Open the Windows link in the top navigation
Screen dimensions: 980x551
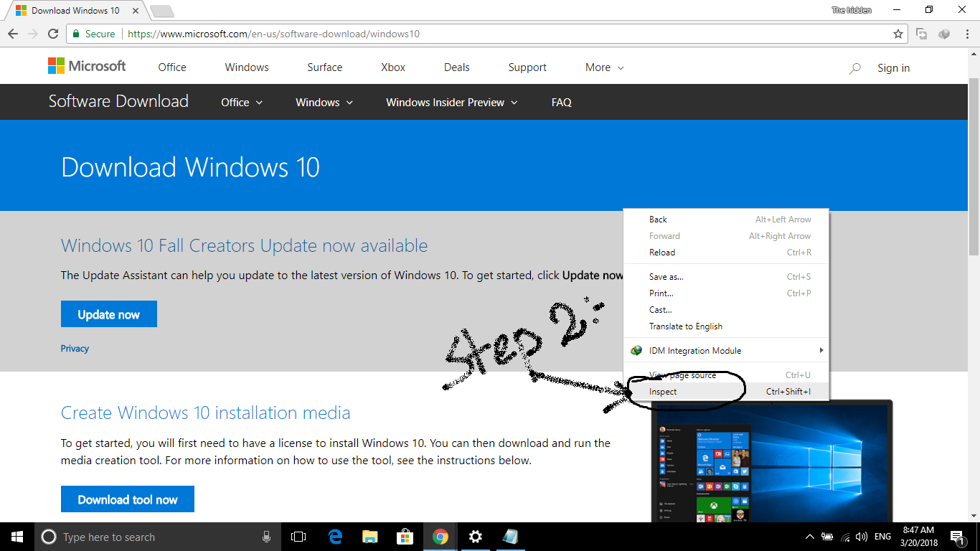click(x=247, y=67)
